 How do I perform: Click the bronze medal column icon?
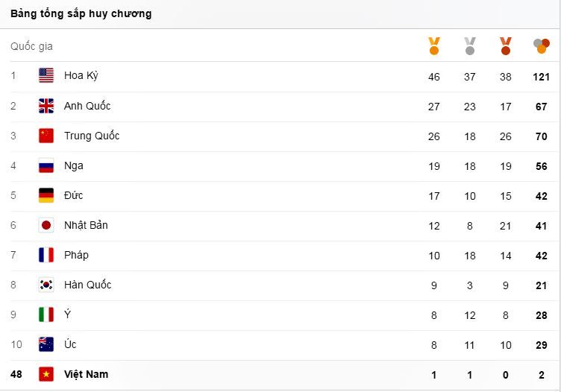coord(506,46)
